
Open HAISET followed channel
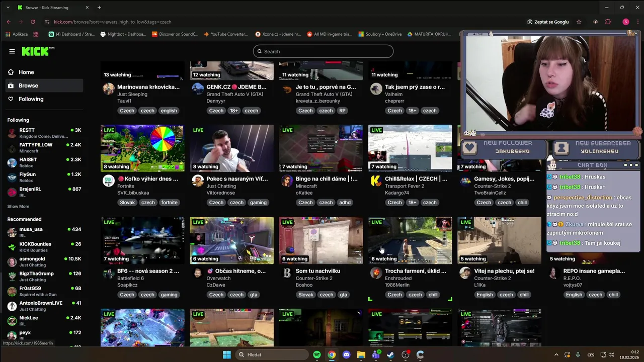44,162
